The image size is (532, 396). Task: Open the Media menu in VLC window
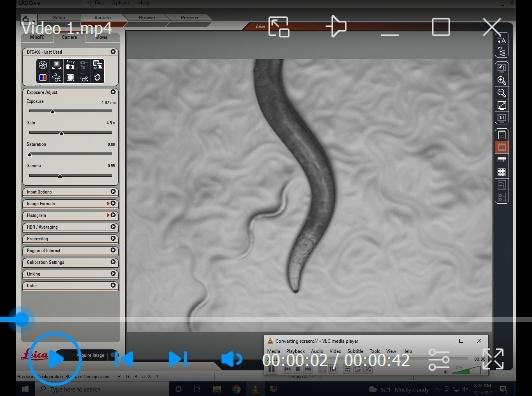(273, 351)
